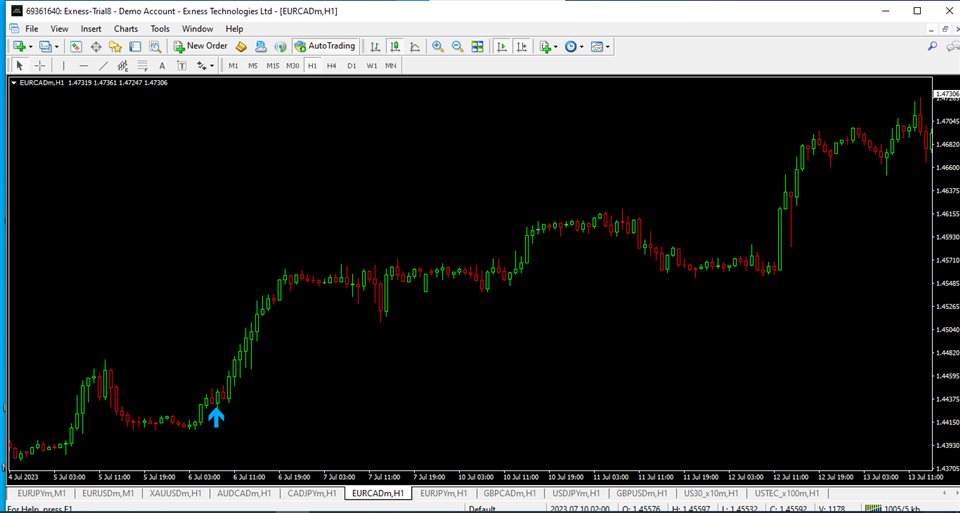960x513 pixels.
Task: Toggle chart auto scroll
Action: click(502, 47)
